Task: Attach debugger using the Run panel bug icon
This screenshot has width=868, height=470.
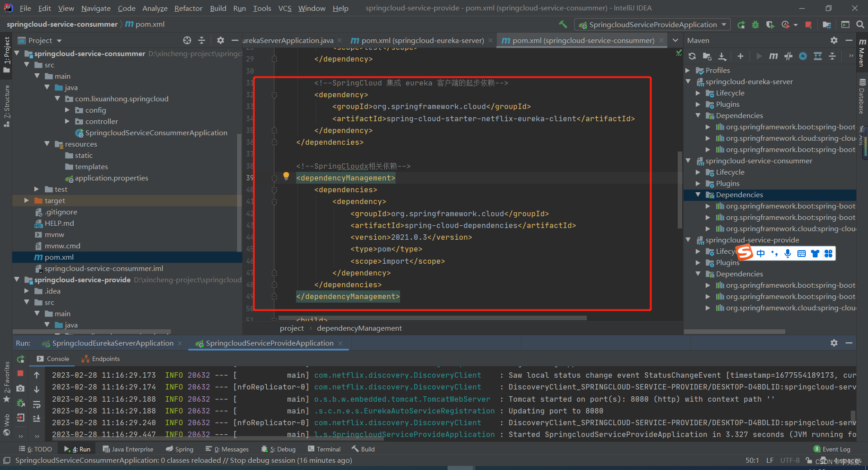Action: click(20, 403)
